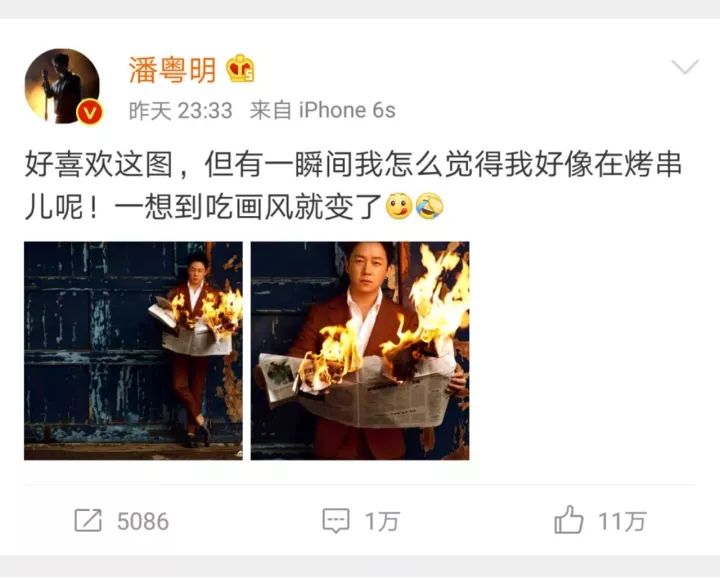Viewport: 720px width, 579px height.
Task: Click the 11万 likes count
Action: 622,522
